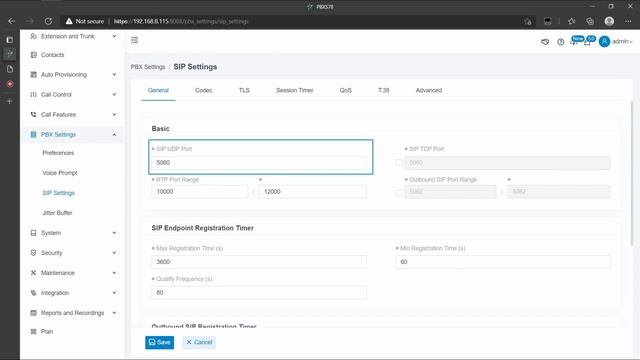Expand System menu chevron

pyautogui.click(x=114, y=233)
